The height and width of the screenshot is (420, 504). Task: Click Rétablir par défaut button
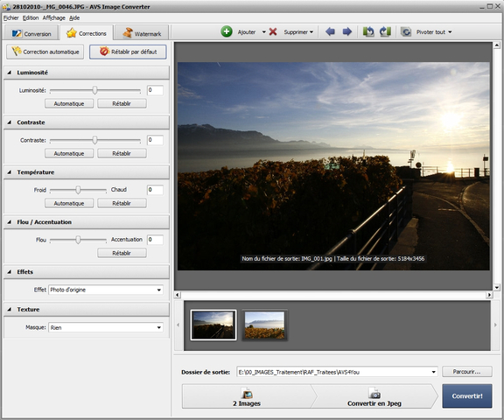pyautogui.click(x=128, y=52)
